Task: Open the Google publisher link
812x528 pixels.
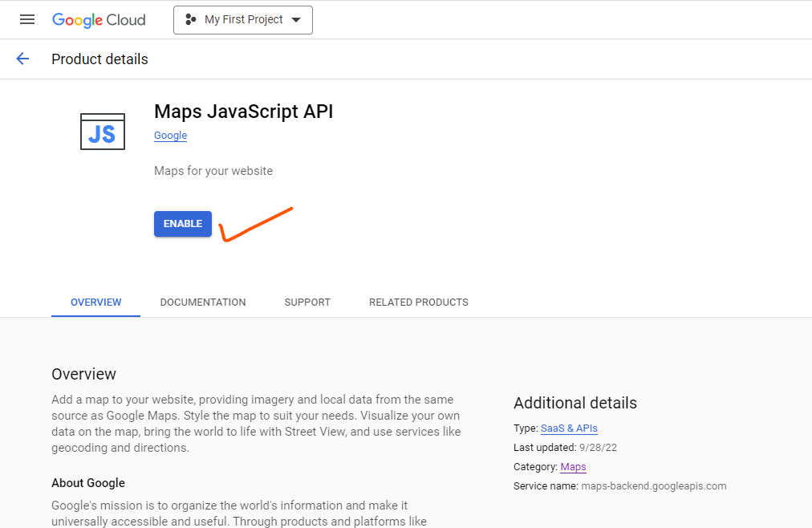Action: point(170,135)
